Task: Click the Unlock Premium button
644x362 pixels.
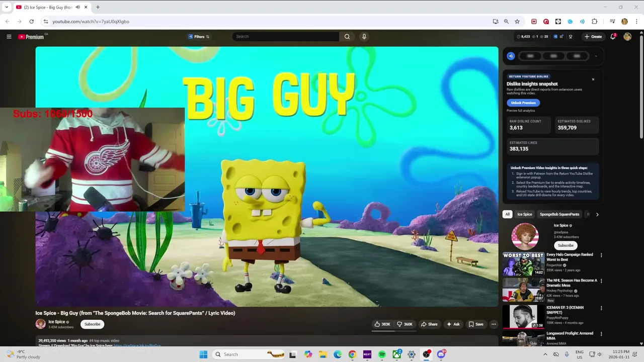Action: (523, 103)
